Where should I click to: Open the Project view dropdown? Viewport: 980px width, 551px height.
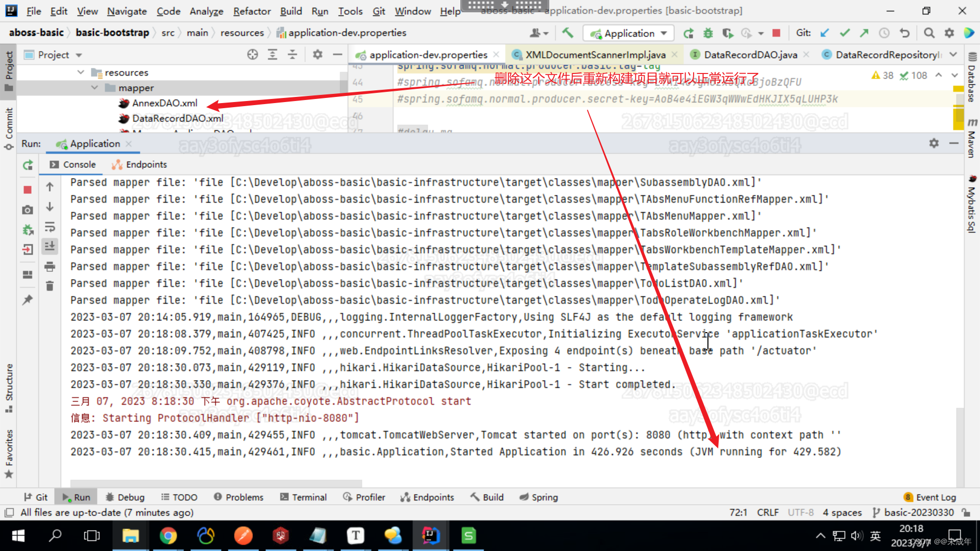79,55
